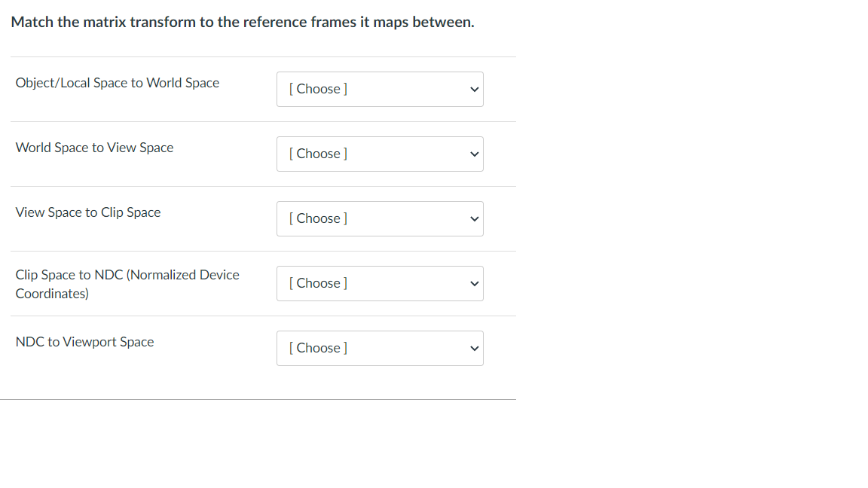The height and width of the screenshot is (488, 868).
Task: Open the dropdown for NDC to Viewport Space
Action: [x=380, y=348]
